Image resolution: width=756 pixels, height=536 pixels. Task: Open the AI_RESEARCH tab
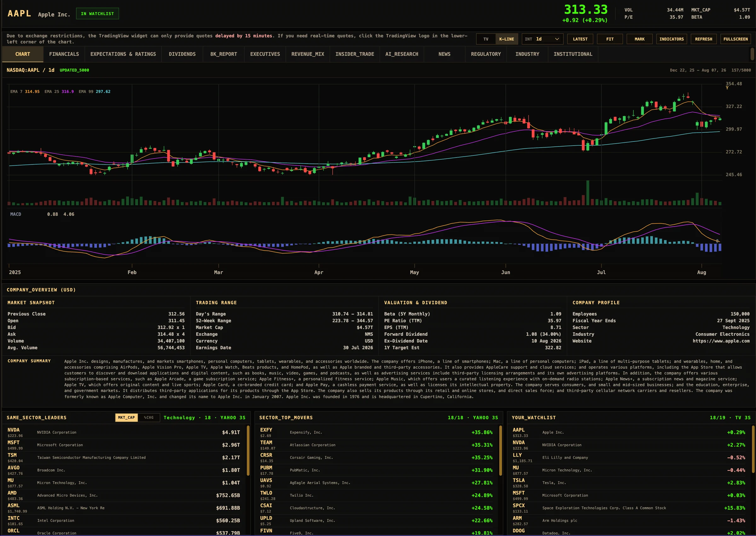point(402,54)
